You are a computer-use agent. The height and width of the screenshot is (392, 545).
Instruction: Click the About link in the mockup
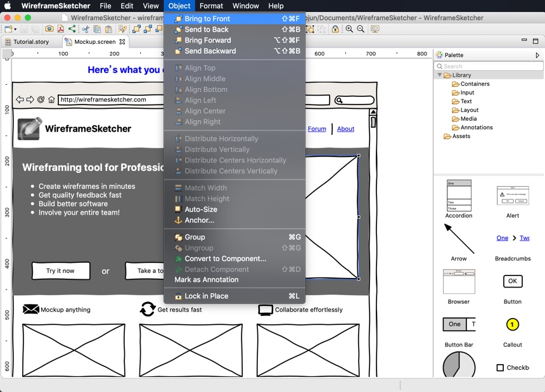pos(345,129)
